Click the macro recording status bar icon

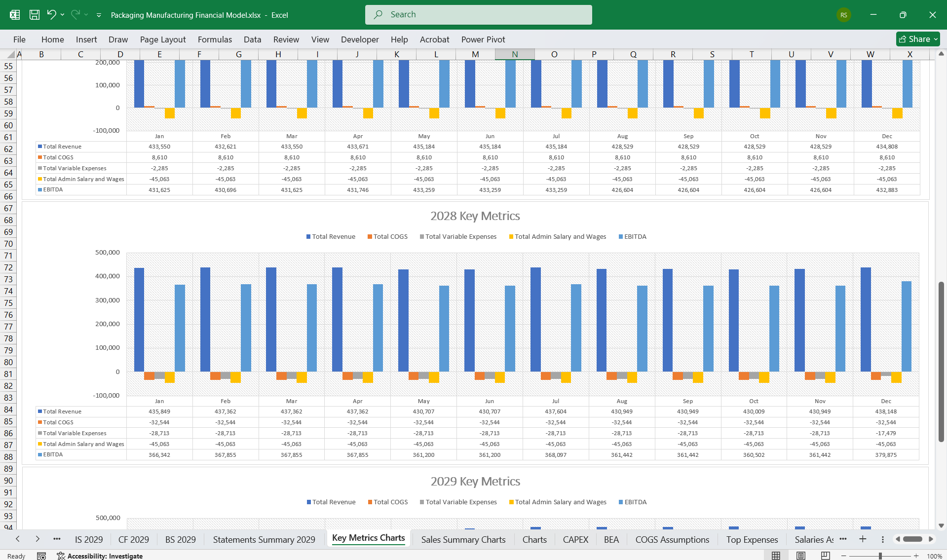(x=41, y=556)
